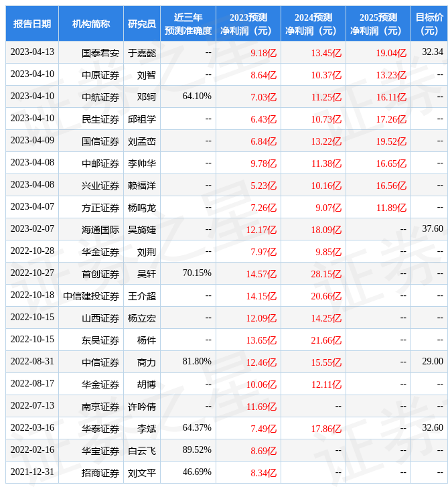
Task: Click accuracy value 64.10%
Action: 197,96
